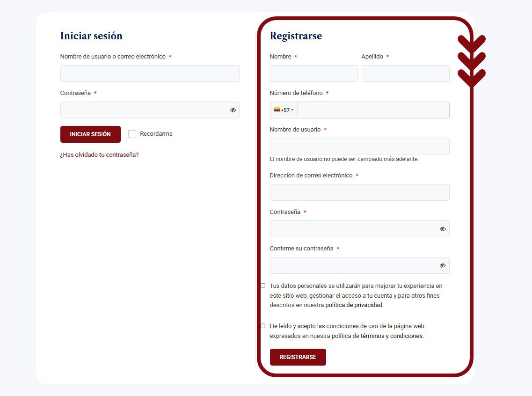Click the REGISTRARSE button
The width and height of the screenshot is (532, 396).
point(298,357)
